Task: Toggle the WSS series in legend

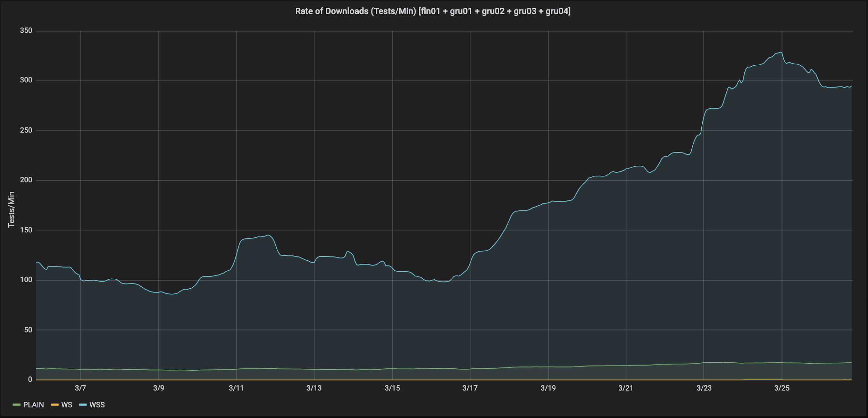Action: [97, 405]
